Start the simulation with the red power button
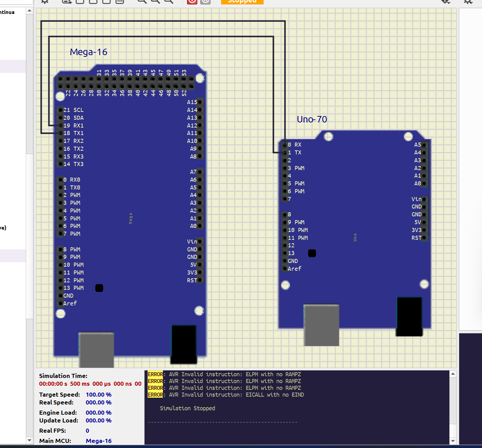 (x=192, y=1)
